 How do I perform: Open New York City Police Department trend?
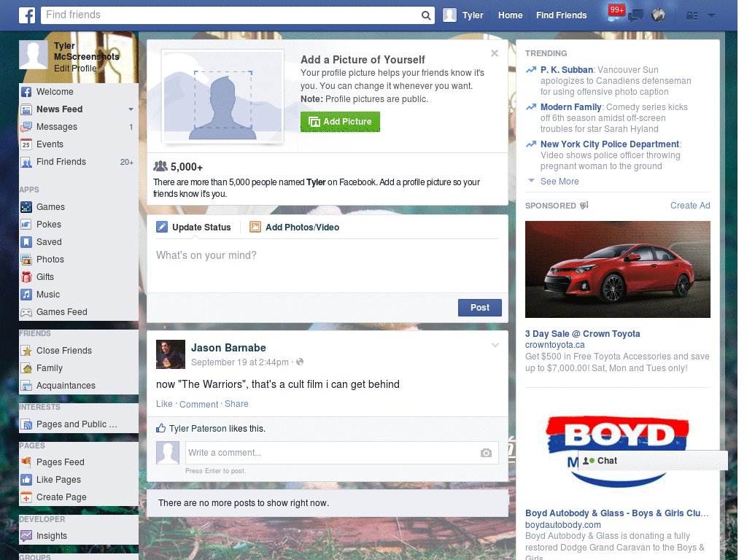(610, 144)
